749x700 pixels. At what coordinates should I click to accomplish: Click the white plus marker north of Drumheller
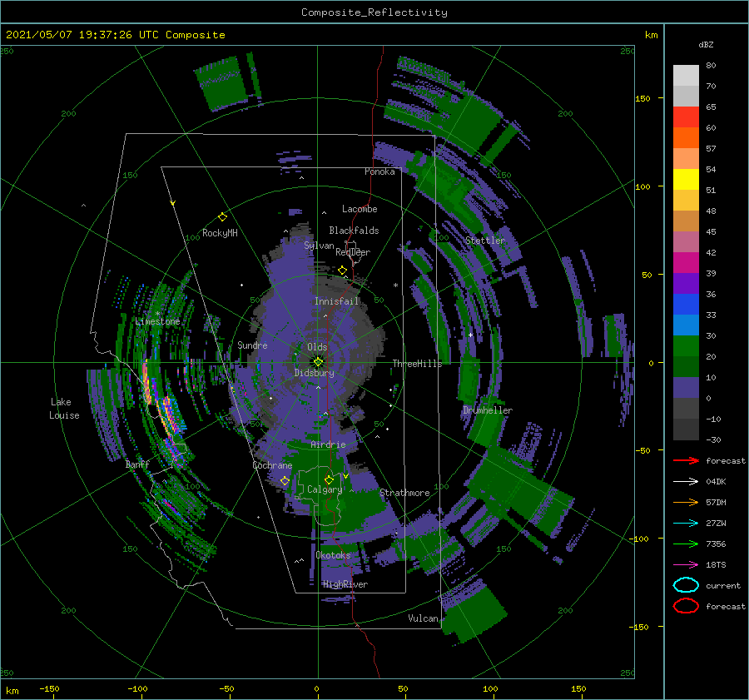pos(470,335)
